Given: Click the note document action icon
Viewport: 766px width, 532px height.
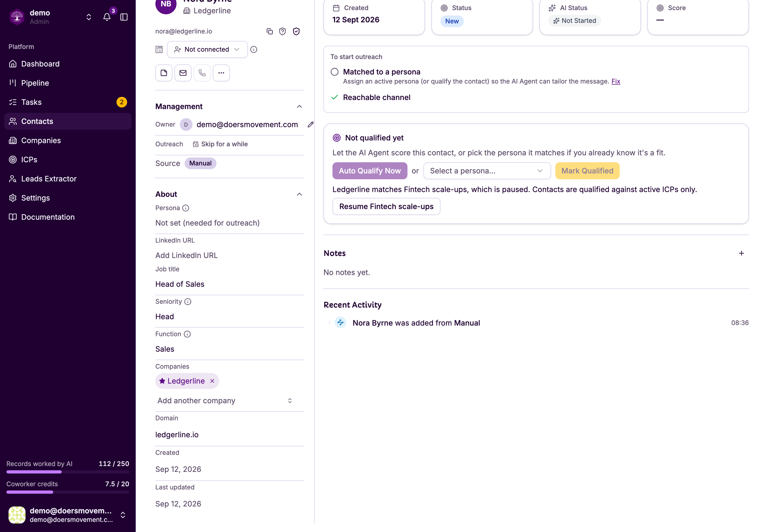Looking at the screenshot, I should pos(164,73).
